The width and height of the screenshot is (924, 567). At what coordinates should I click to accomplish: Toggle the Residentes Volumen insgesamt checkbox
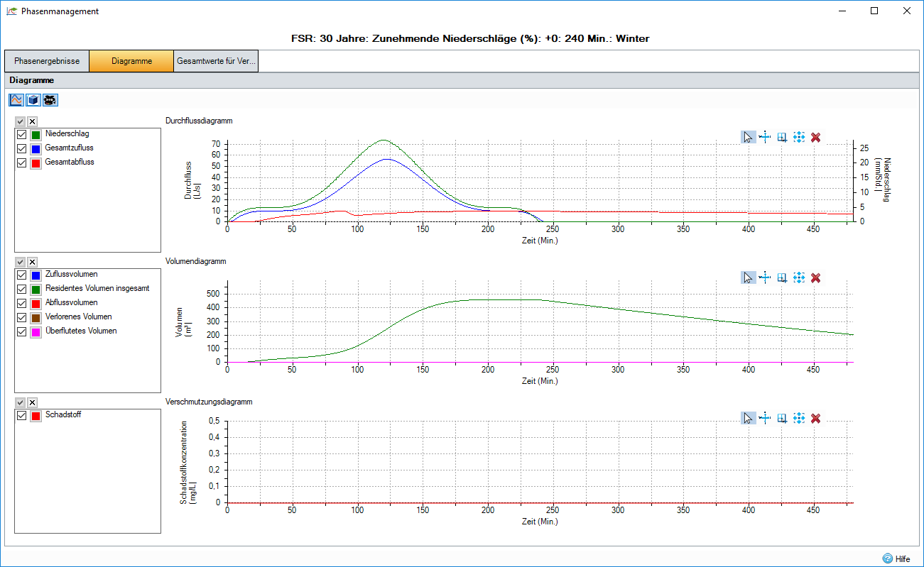point(21,289)
